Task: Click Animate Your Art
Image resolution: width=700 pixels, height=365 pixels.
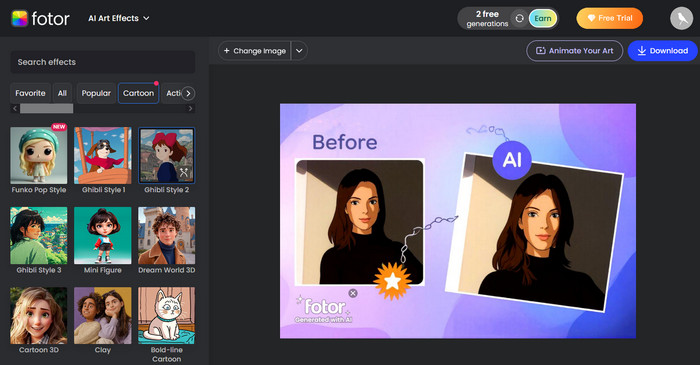Action: click(575, 51)
